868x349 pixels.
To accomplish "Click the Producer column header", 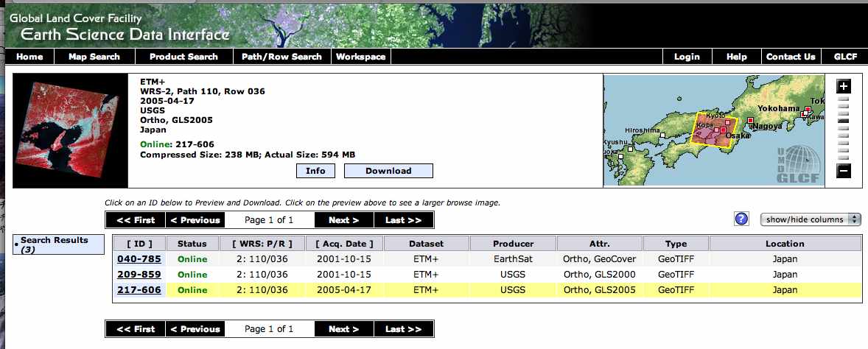I will click(513, 244).
